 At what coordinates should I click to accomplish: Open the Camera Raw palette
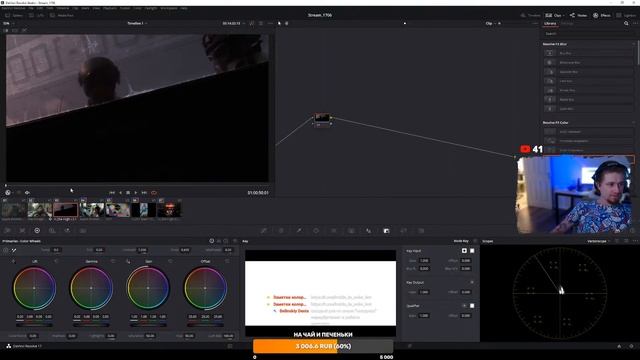7,231
